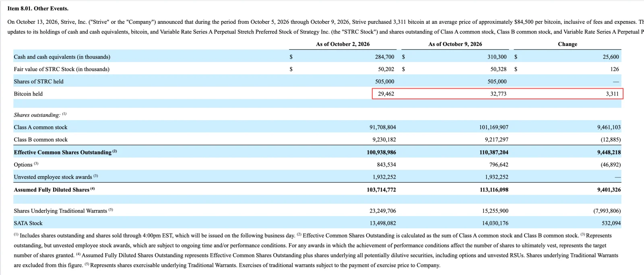Image resolution: width=644 pixels, height=275 pixels.
Task: Click the 'Bitcoin held' row label
Action: [28, 94]
